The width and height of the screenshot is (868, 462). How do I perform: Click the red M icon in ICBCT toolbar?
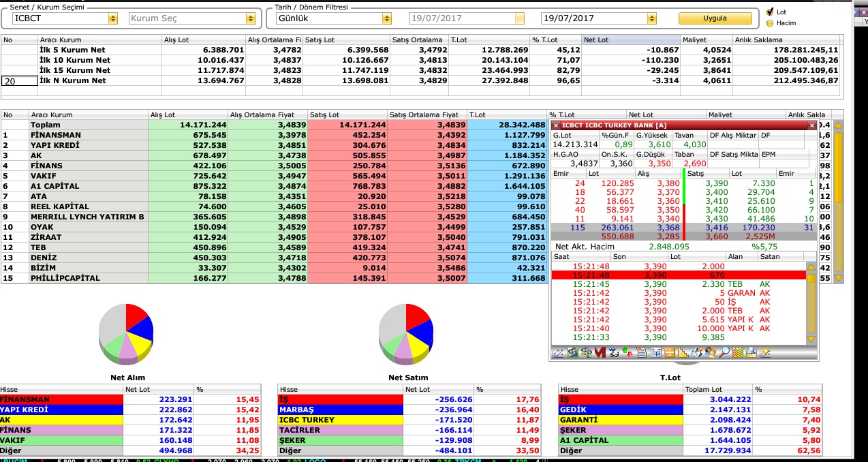[x=600, y=352]
